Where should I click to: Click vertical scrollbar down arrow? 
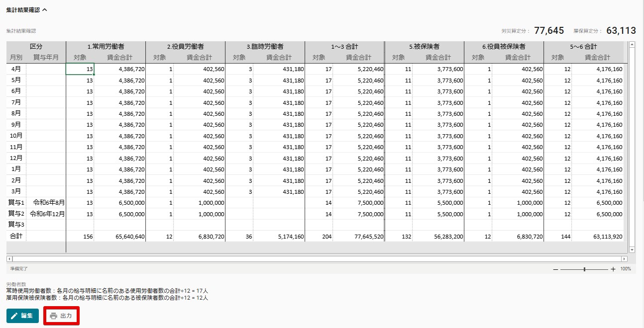(632, 249)
